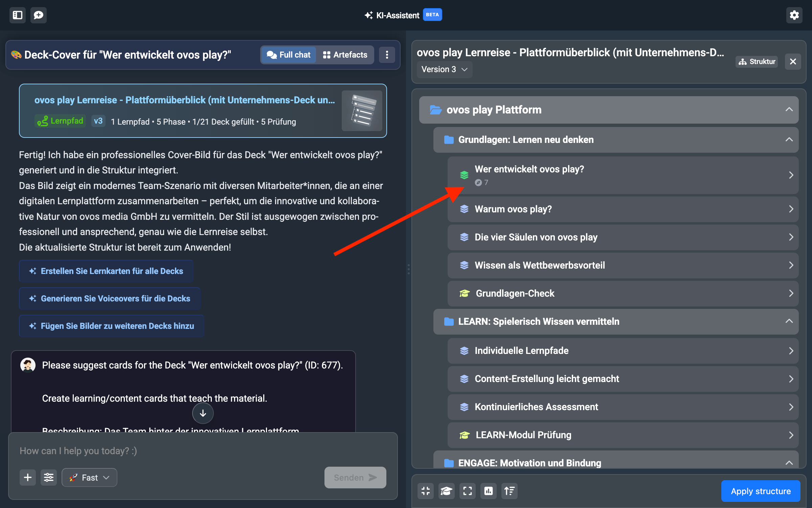
Task: Open the Version 3 dropdown
Action: click(x=444, y=69)
